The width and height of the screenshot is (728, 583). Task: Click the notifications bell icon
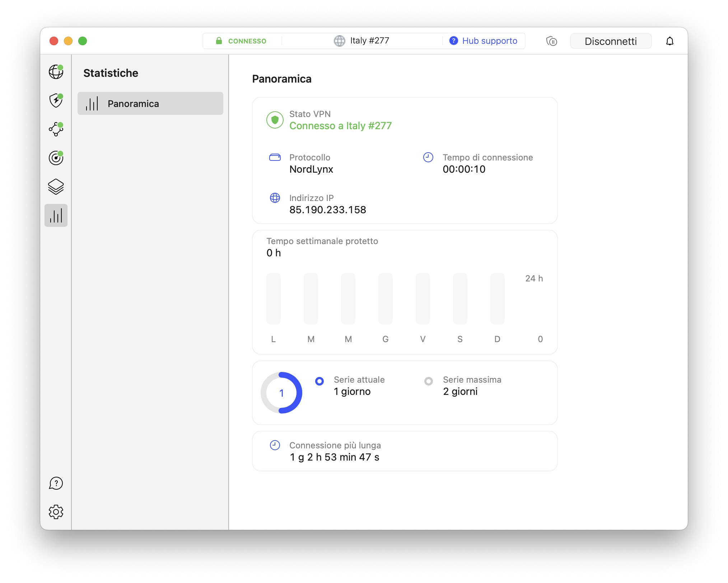670,41
